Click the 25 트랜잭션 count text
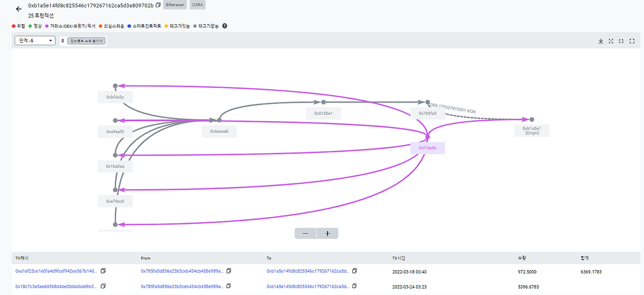The image size is (644, 295). (41, 16)
